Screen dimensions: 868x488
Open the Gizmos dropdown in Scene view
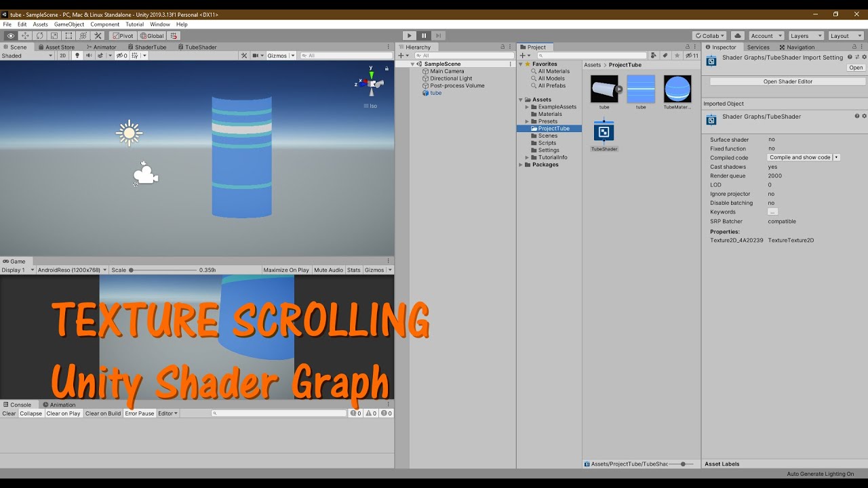tap(281, 56)
